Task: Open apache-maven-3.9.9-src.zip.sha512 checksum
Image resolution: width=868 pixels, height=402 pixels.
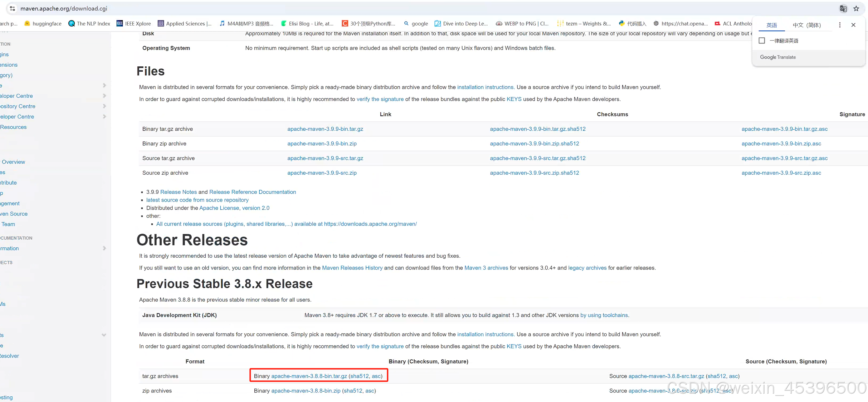Action: point(534,173)
